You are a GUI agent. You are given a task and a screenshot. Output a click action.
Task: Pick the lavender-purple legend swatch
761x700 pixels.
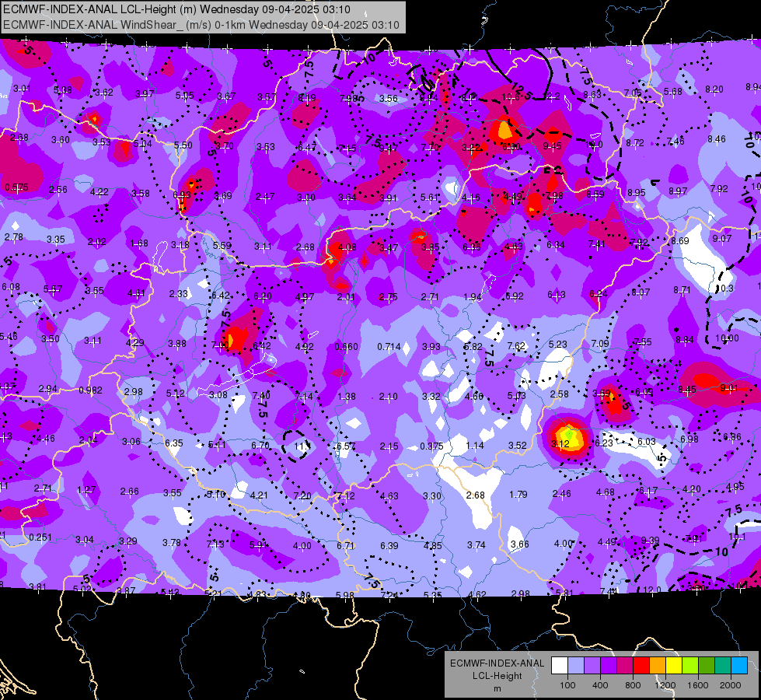click(592, 665)
